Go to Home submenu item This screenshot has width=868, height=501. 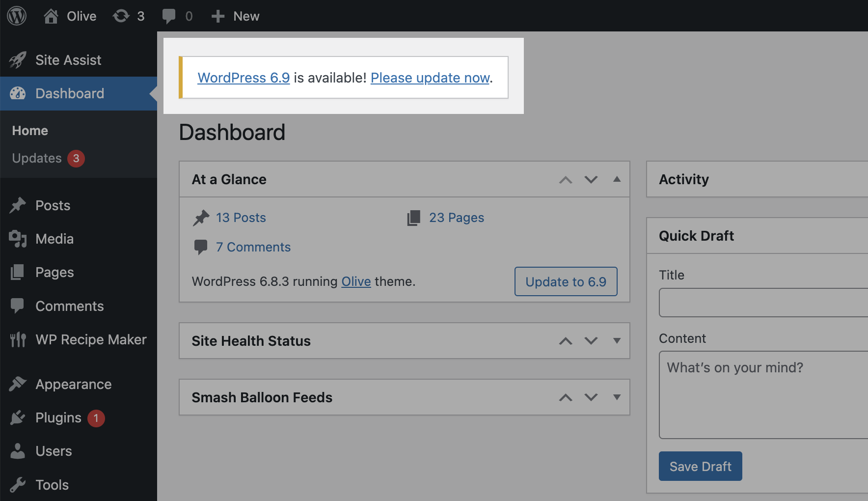(x=30, y=131)
